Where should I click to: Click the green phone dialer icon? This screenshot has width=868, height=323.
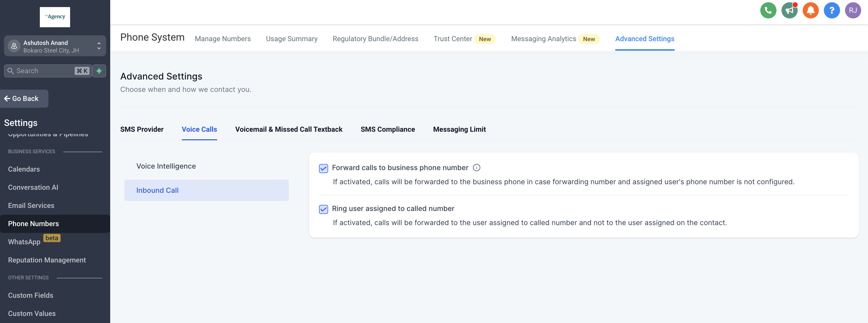[x=768, y=10]
